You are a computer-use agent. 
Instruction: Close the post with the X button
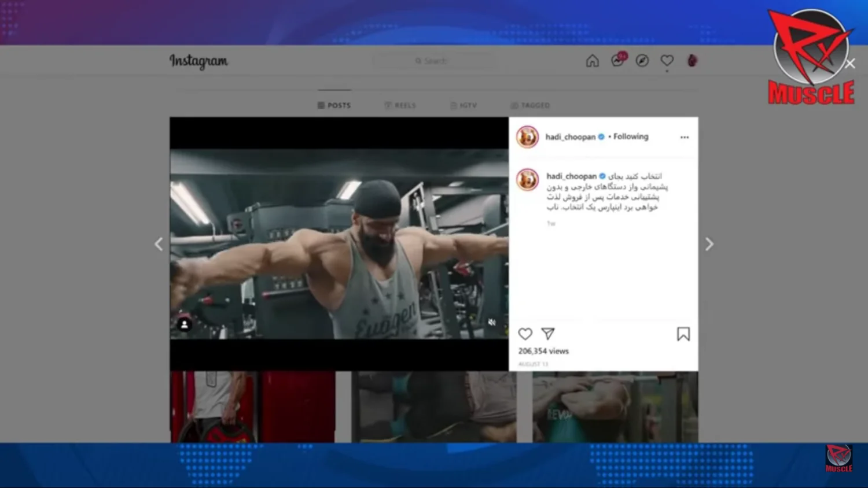coord(849,64)
